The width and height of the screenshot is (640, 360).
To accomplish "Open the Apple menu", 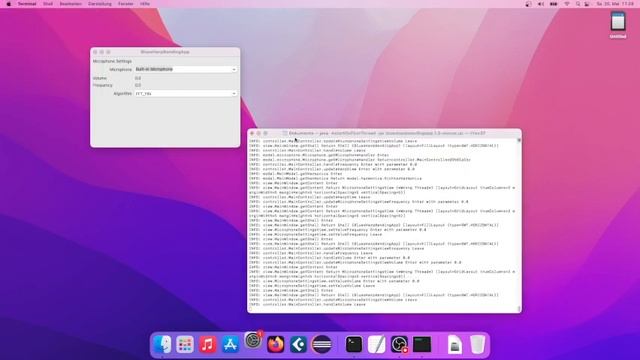I will (9, 4).
